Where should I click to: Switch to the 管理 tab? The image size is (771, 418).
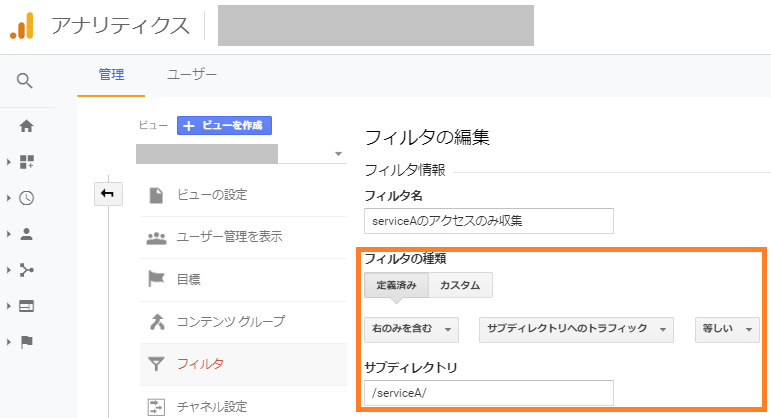point(111,75)
